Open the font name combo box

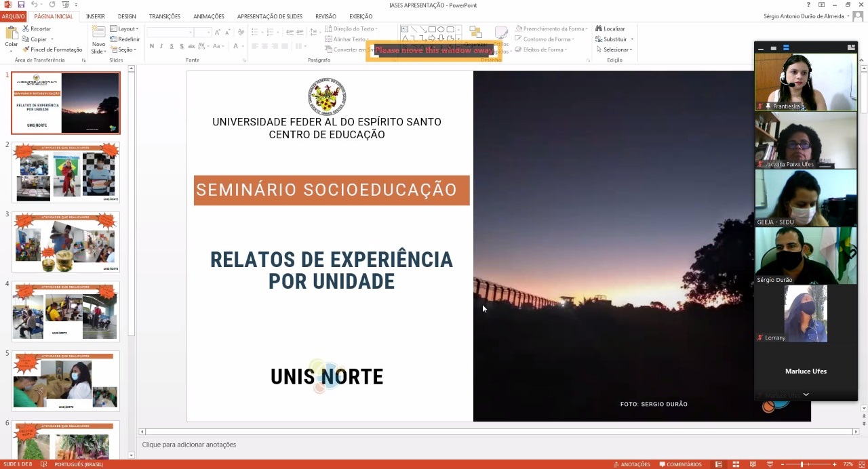pyautogui.click(x=170, y=32)
